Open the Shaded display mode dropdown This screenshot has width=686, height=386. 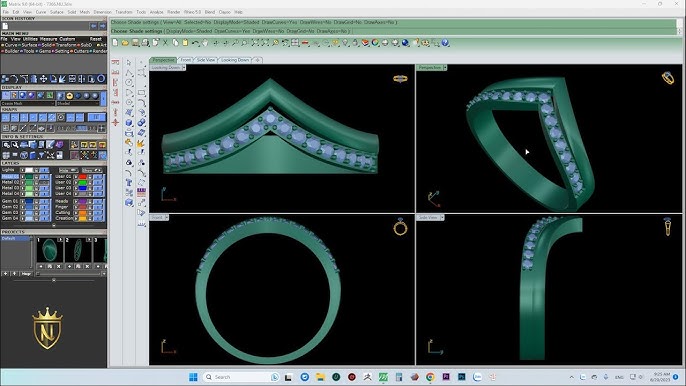coord(78,103)
